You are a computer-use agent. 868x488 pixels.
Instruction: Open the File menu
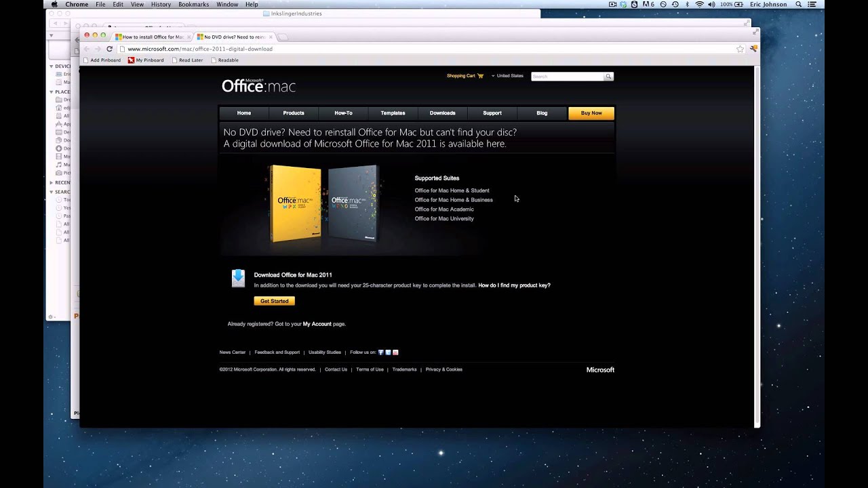coord(100,4)
